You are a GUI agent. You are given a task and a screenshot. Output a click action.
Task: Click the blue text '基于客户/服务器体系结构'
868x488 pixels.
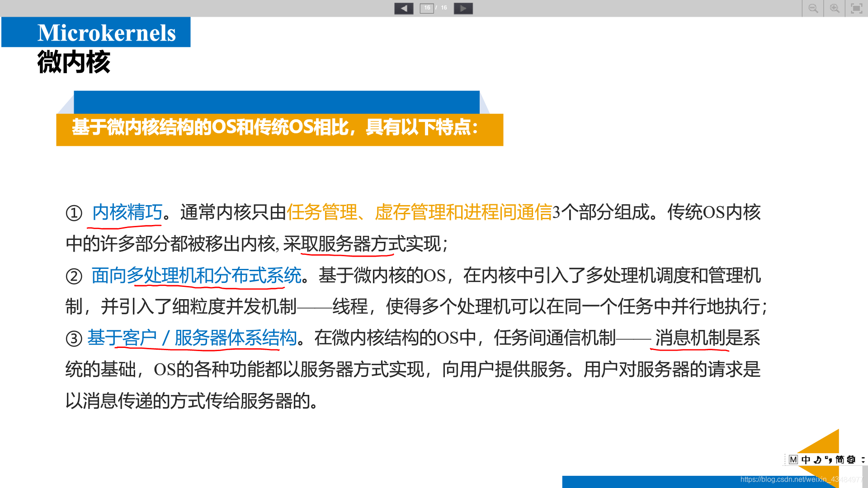click(x=192, y=338)
